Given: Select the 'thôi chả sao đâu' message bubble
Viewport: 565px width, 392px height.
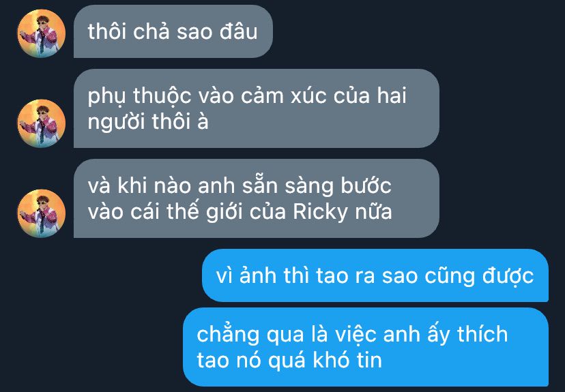Looking at the screenshot, I should 173,31.
